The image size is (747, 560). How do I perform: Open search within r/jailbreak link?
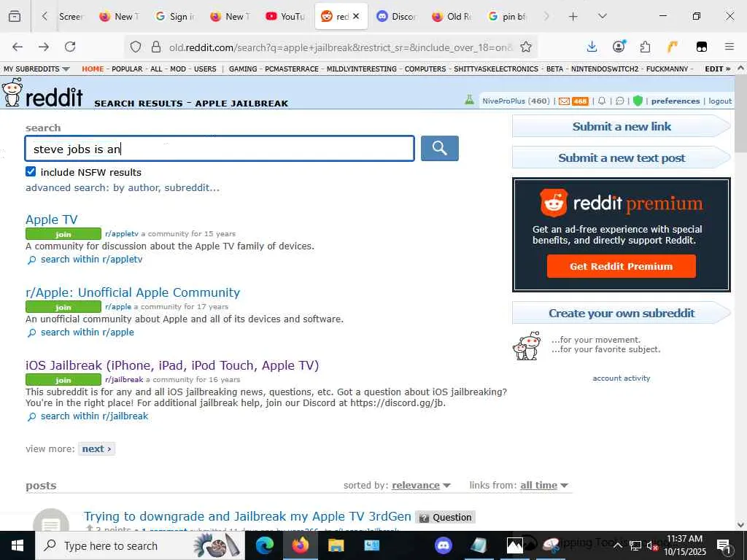tap(94, 416)
